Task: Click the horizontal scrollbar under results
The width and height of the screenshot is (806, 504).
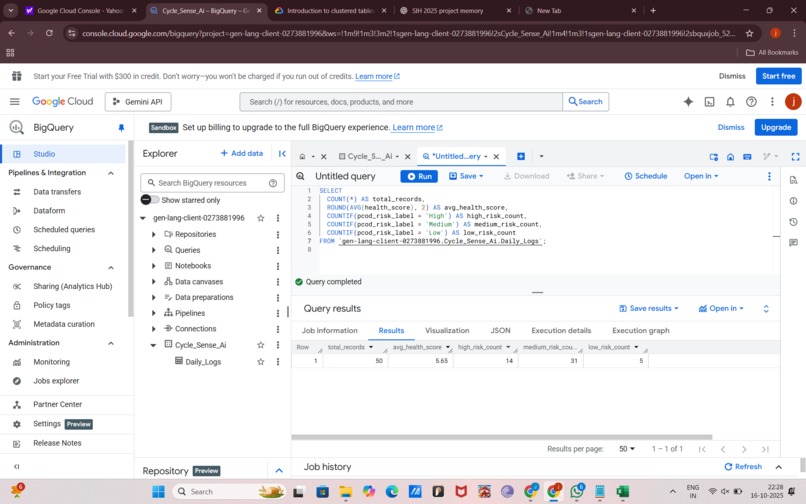Action: point(502,437)
